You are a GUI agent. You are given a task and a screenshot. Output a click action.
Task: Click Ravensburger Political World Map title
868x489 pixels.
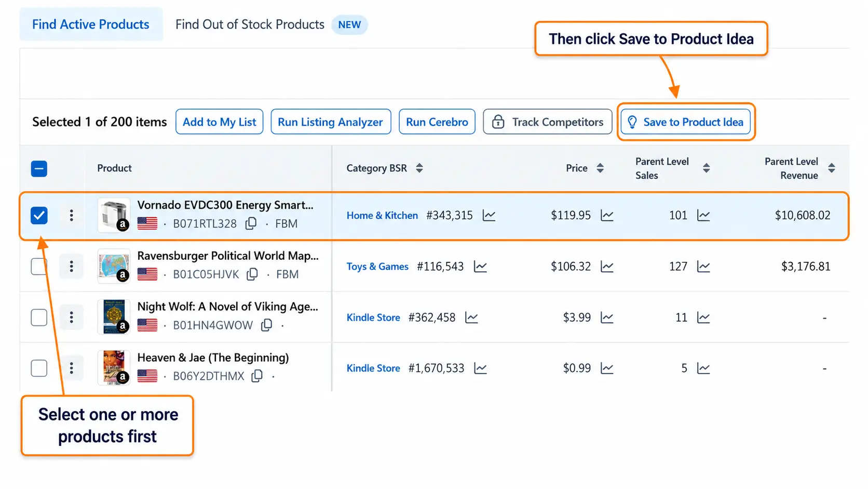pyautogui.click(x=228, y=256)
